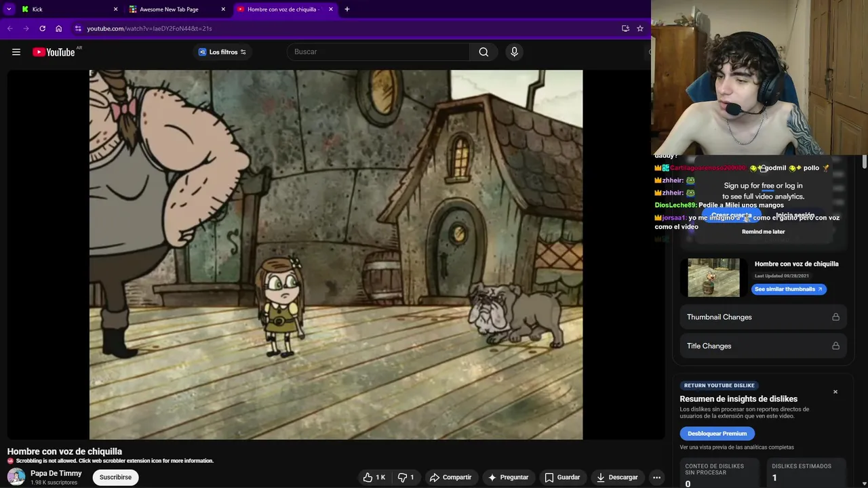Expand the Thumbnail Changes row

tap(763, 317)
